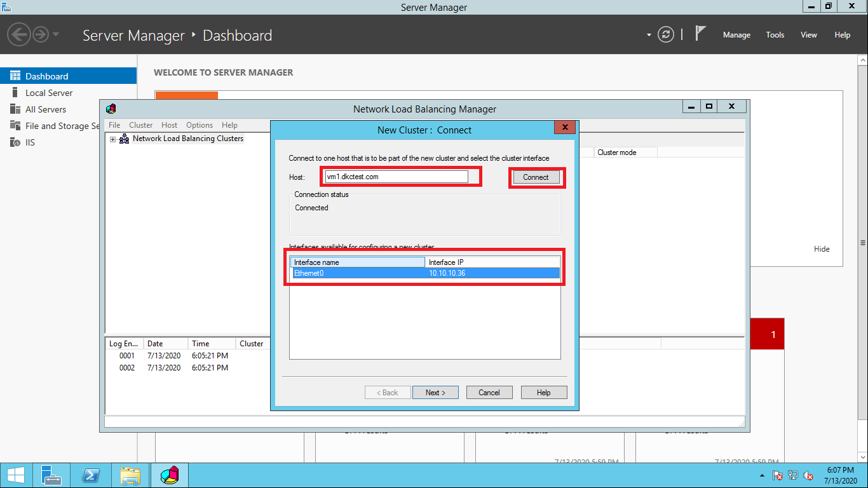Open Host menu in Network Load Balancing Manager
The image size is (868, 488).
pyautogui.click(x=170, y=125)
